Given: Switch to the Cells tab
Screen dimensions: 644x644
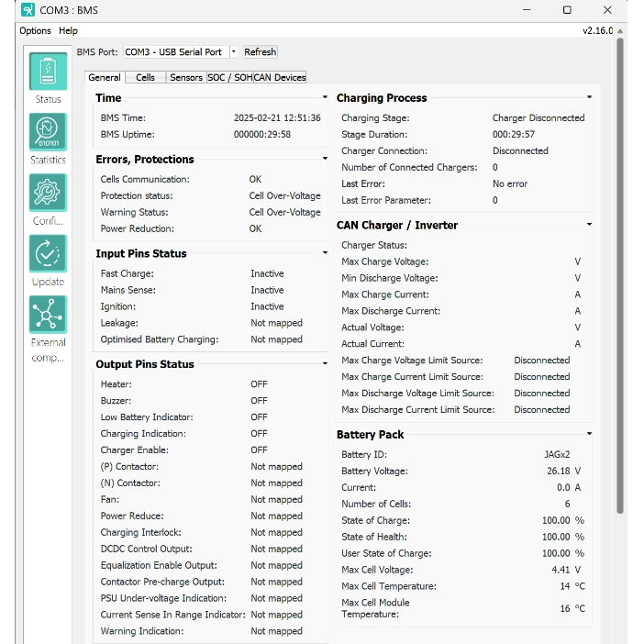Looking at the screenshot, I should coord(145,77).
